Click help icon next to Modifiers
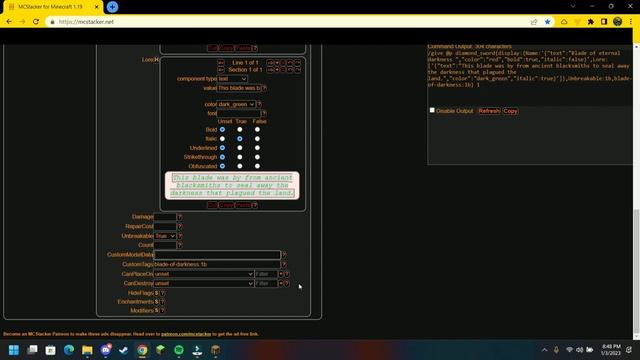Image resolution: width=640 pixels, height=360 pixels. coord(162,311)
